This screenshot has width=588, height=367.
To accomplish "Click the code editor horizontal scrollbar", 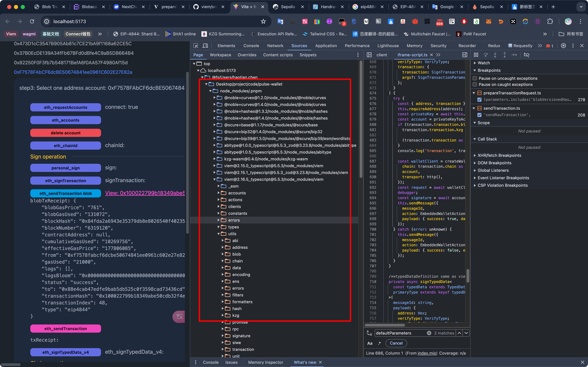I will pyautogui.click(x=385, y=325).
